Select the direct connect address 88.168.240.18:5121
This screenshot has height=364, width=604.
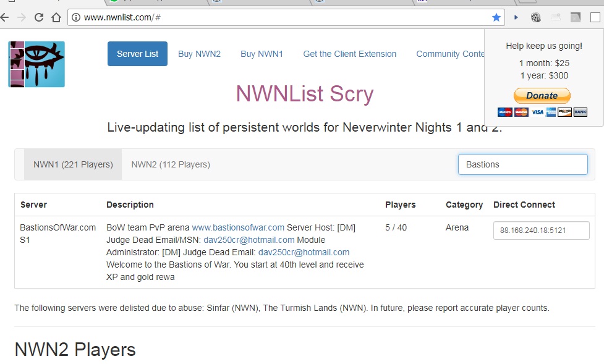[541, 231]
